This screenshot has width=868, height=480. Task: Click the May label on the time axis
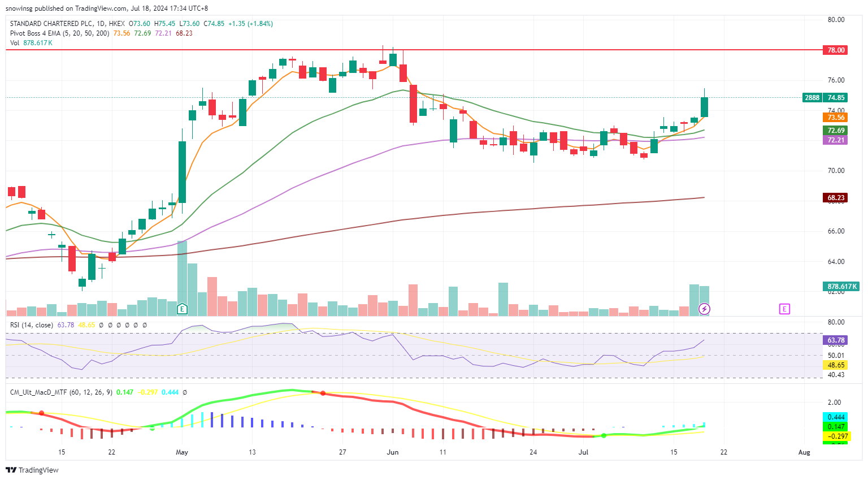182,452
